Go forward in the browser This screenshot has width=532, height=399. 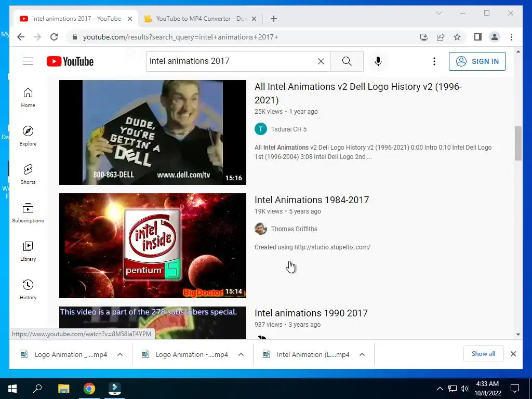[37, 37]
